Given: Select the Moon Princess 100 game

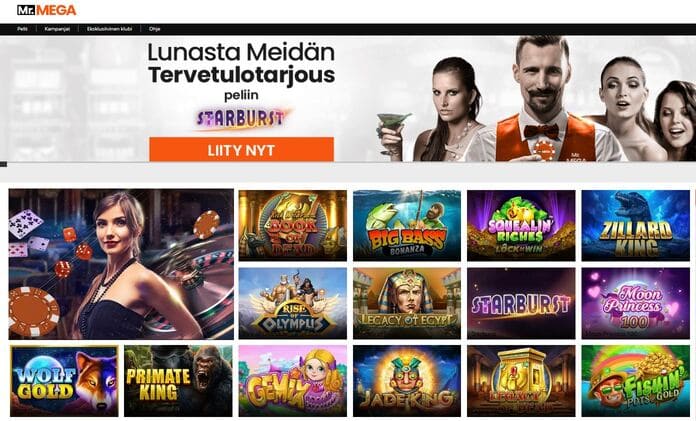Looking at the screenshot, I should click(x=636, y=303).
